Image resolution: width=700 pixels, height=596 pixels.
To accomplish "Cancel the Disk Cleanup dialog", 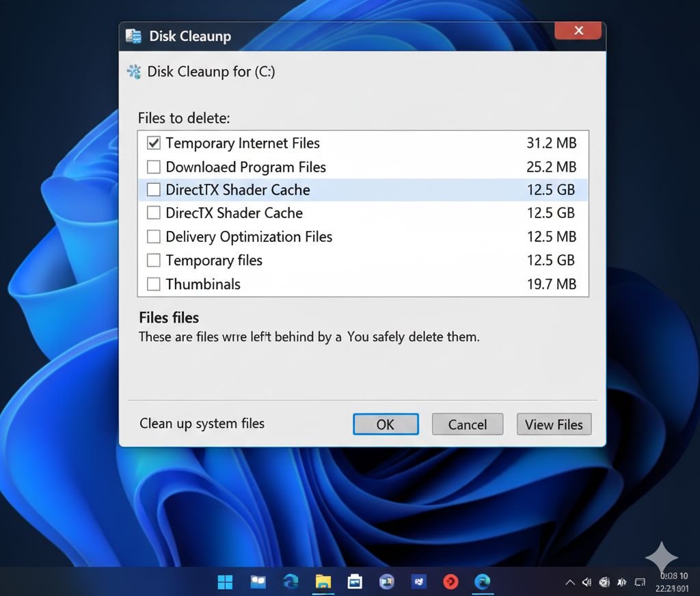I will [467, 424].
